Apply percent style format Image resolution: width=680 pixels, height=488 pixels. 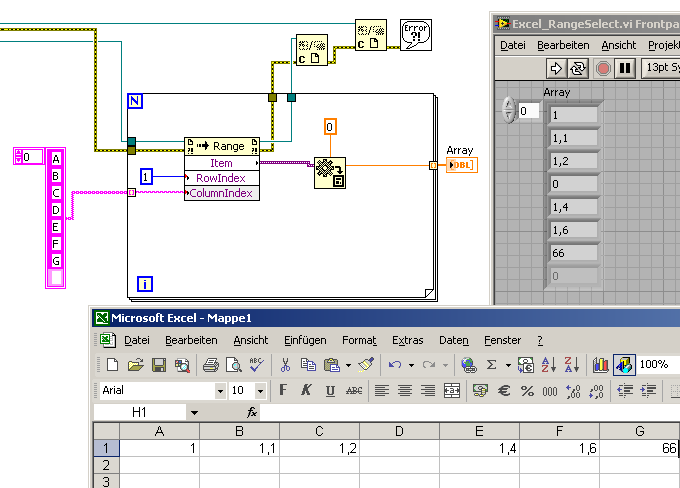tap(527, 391)
